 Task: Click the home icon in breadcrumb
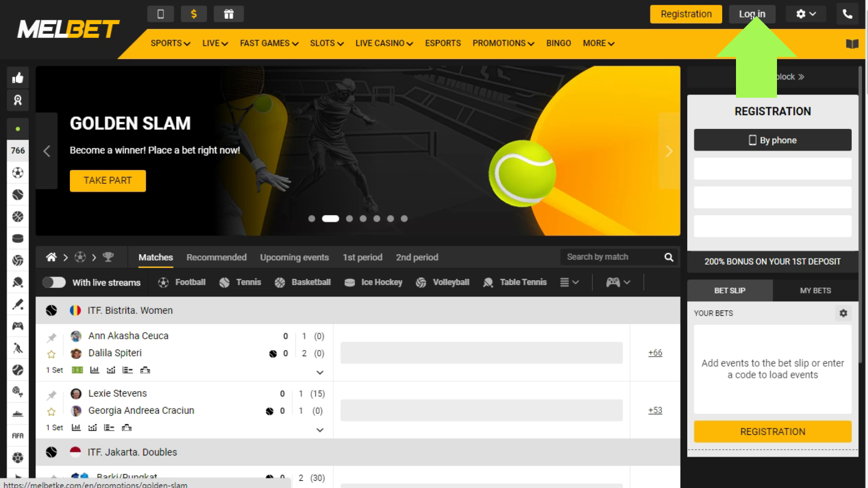coord(51,257)
